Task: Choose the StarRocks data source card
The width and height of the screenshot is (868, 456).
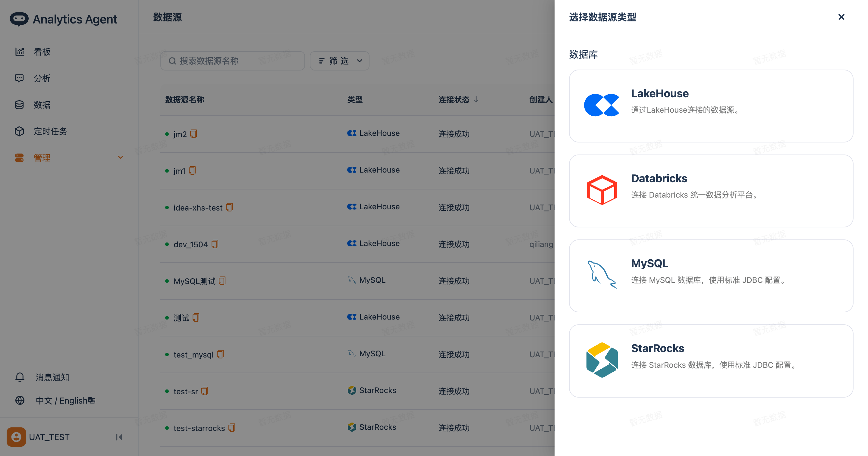Action: pos(711,361)
